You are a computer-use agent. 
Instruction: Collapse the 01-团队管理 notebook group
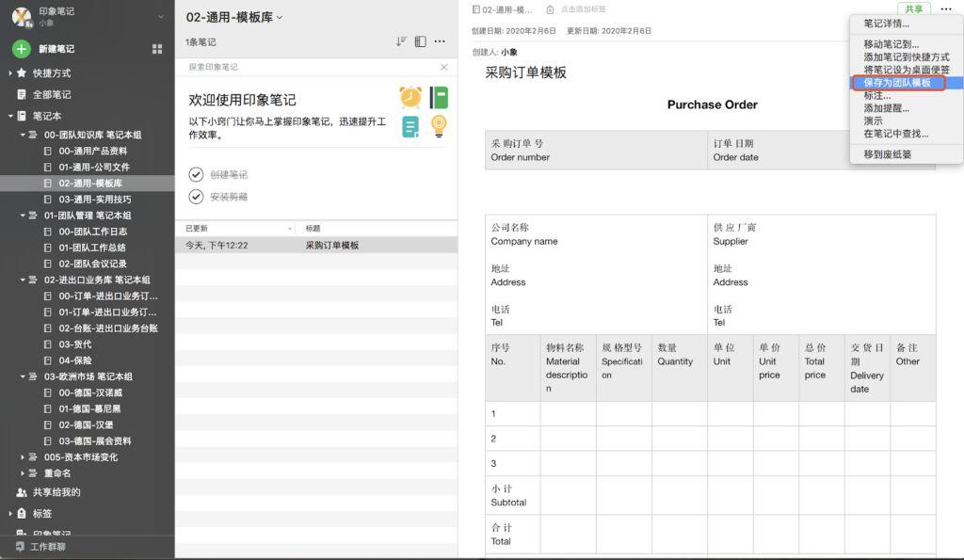coord(23,216)
